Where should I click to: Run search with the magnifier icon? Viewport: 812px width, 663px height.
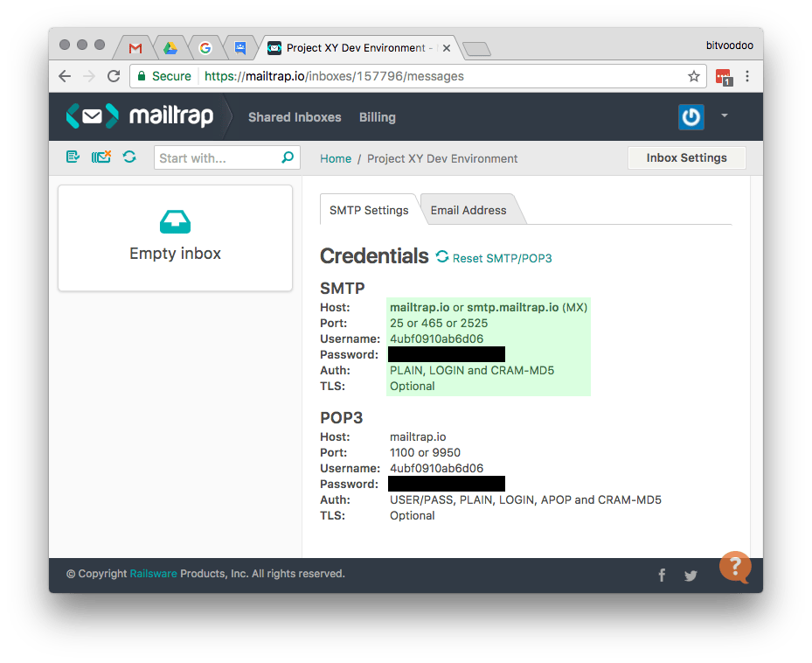(288, 157)
